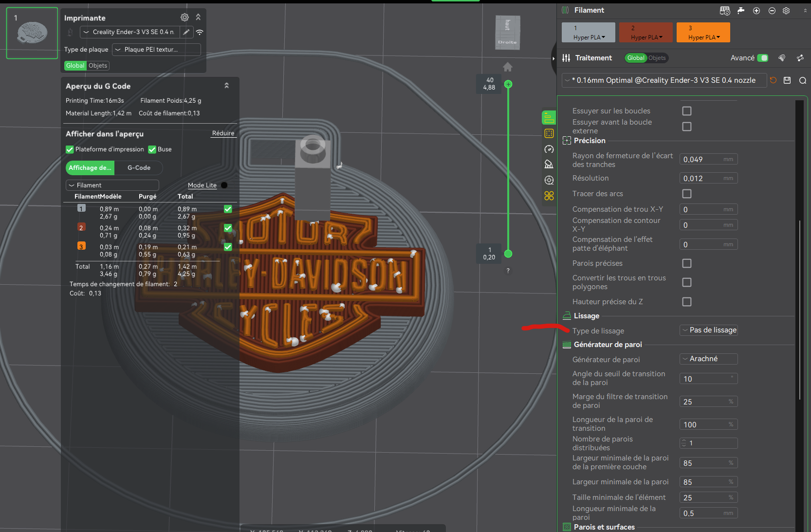Click the search parameters magnifier icon
This screenshot has width=811, height=532.
(x=802, y=80)
